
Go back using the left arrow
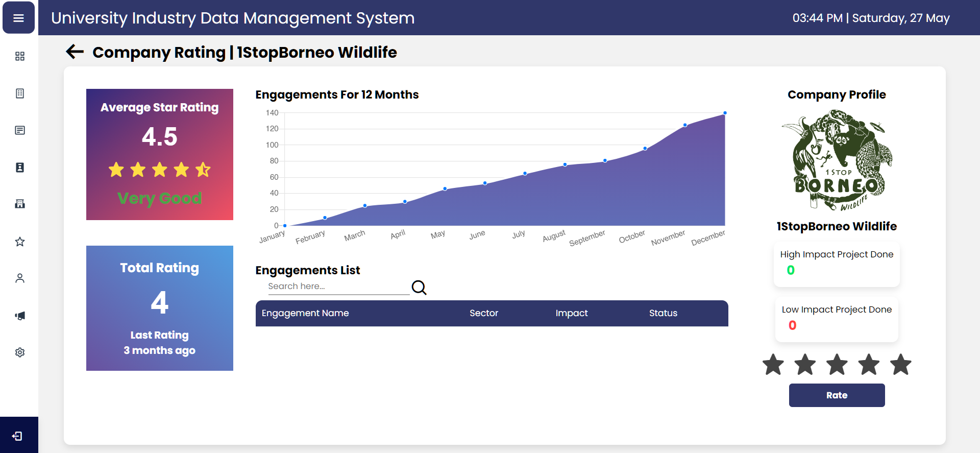pos(75,52)
